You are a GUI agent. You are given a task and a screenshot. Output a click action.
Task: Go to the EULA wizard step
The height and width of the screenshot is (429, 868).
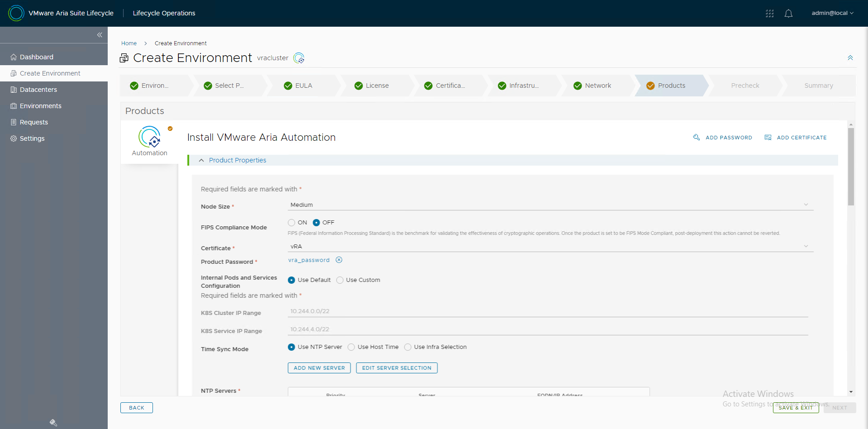(303, 86)
